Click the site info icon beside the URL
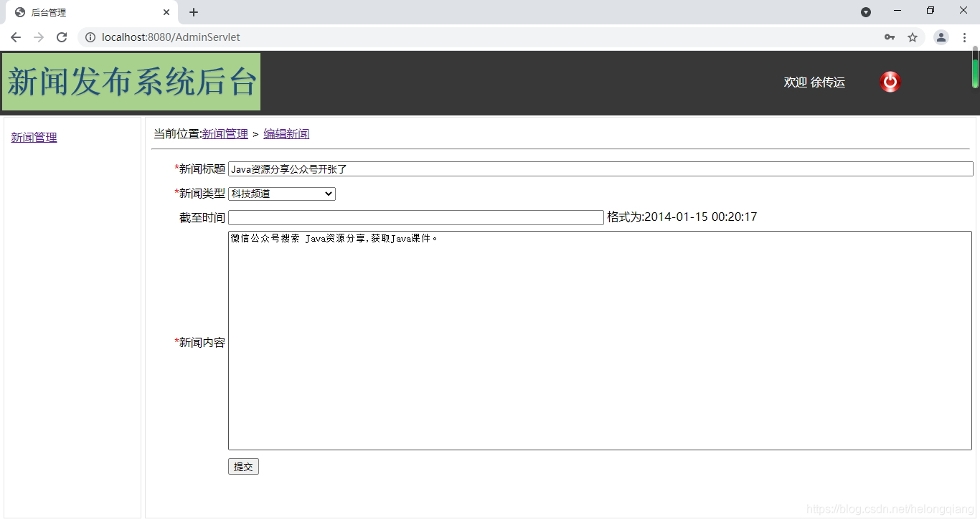This screenshot has height=522, width=980. [90, 37]
